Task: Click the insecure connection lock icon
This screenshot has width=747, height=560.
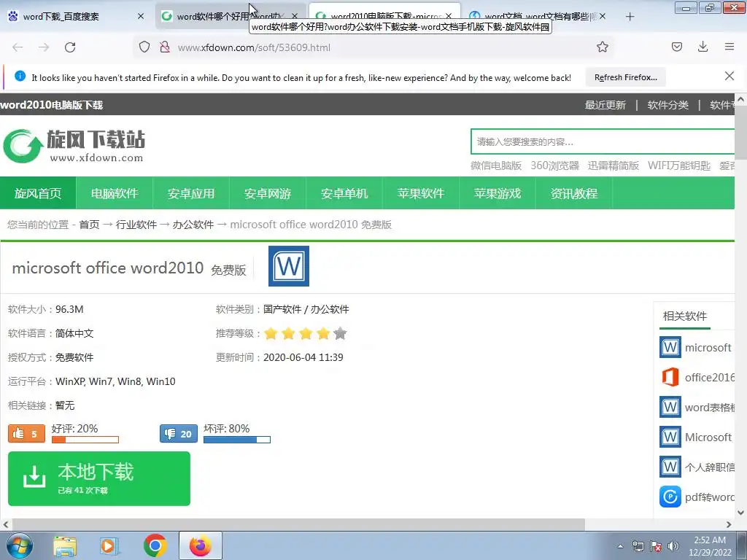Action: click(x=165, y=47)
